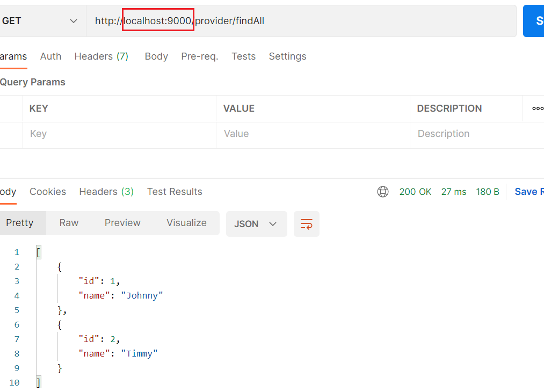Viewport: 544px width, 392px height.
Task: Open the Pre-req. tab
Action: 200,56
